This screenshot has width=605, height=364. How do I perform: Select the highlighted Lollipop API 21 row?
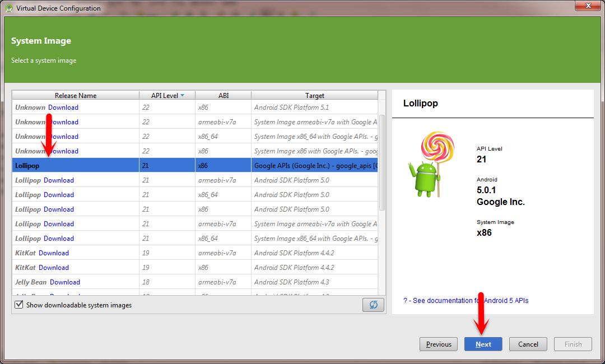195,165
